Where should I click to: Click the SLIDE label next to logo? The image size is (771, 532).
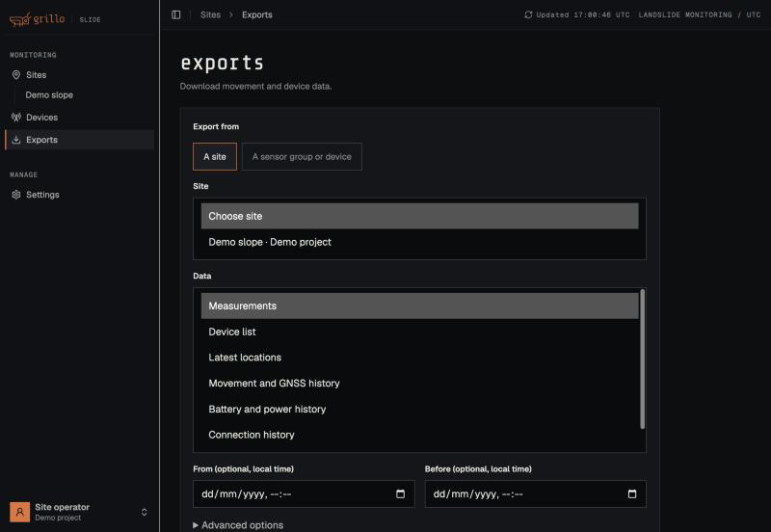90,19
